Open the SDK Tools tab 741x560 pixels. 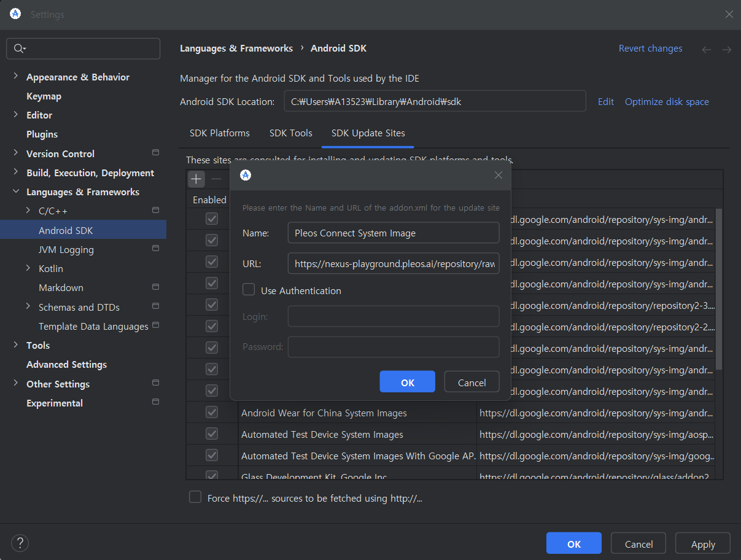(290, 133)
